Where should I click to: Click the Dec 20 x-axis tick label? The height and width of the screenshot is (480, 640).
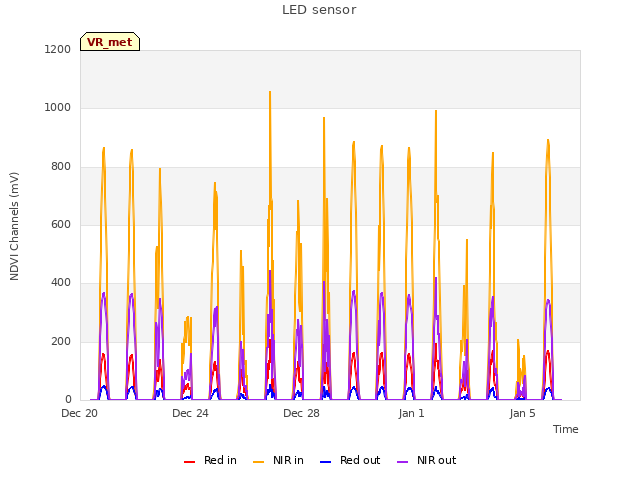[x=80, y=413]
